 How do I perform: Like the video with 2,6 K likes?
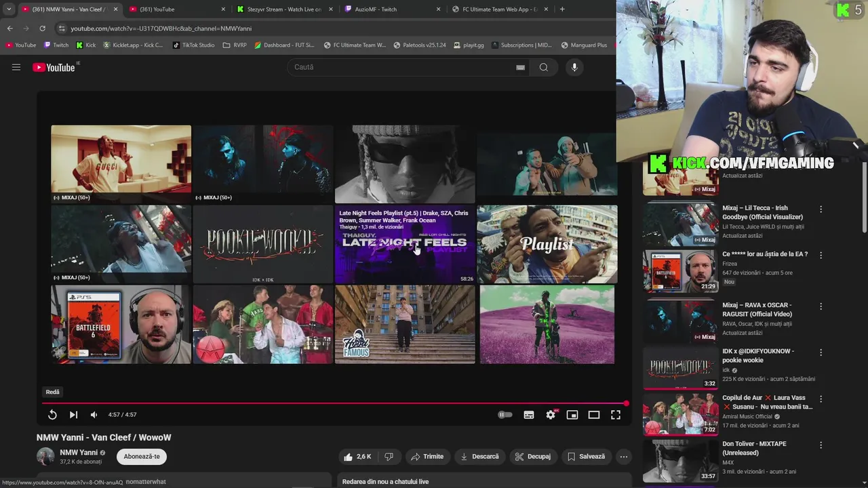[x=357, y=457]
